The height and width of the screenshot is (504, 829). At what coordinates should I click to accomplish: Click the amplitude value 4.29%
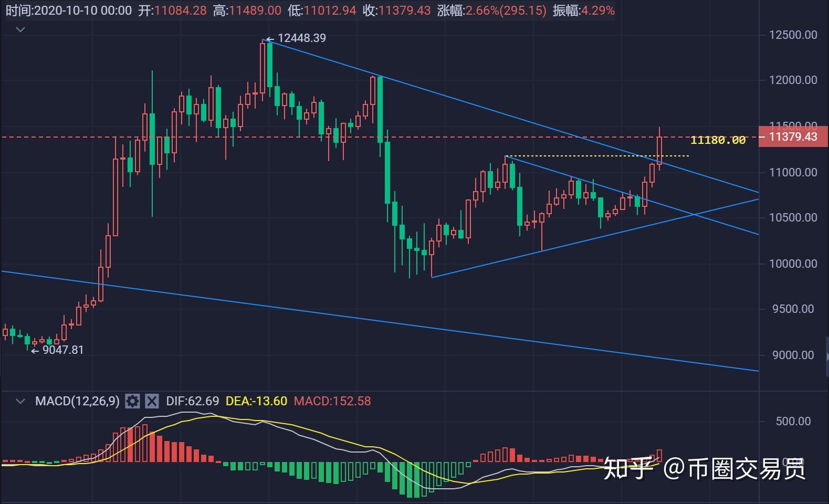(x=597, y=10)
